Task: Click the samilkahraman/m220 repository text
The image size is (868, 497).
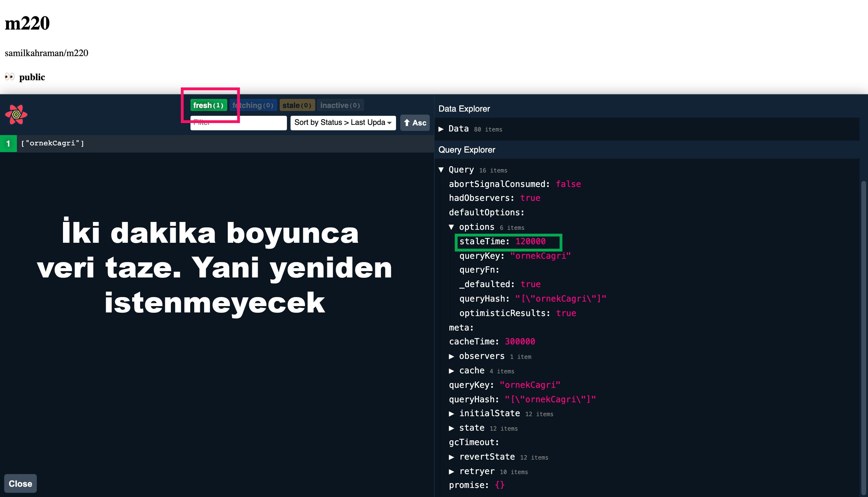Action: pos(46,53)
